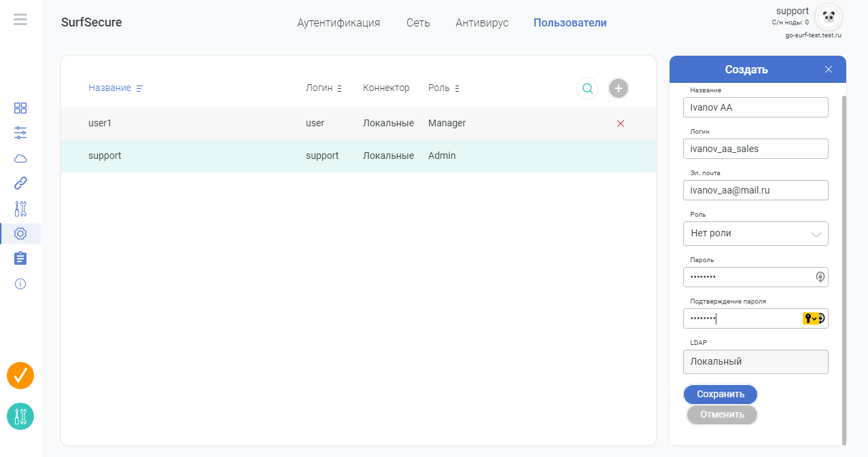Viewport: 868px width, 457px height.
Task: Open the info circle icon in sidebar
Action: [20, 284]
